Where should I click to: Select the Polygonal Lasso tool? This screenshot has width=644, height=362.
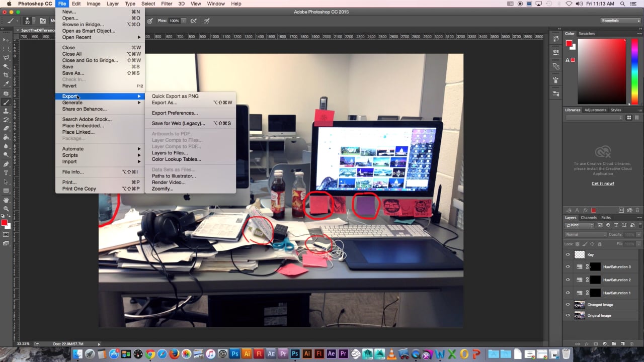[6, 57]
